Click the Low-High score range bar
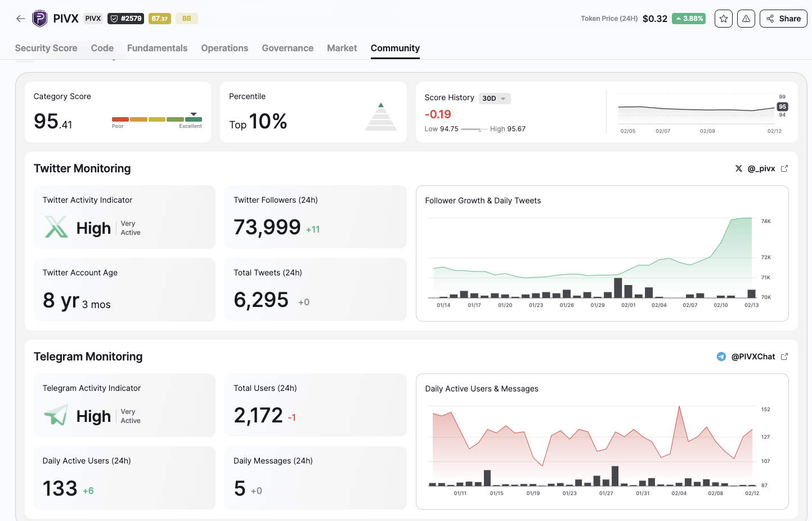Image resolution: width=812 pixels, height=521 pixels. tap(474, 129)
